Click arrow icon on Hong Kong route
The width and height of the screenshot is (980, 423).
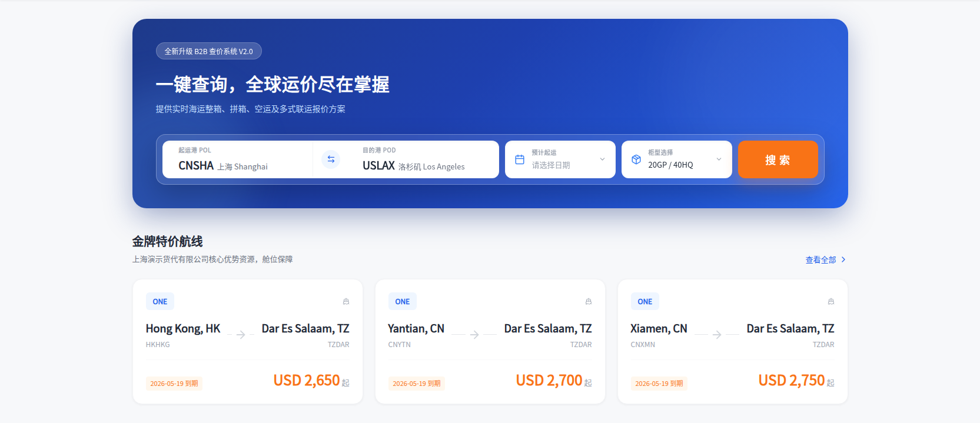point(241,335)
